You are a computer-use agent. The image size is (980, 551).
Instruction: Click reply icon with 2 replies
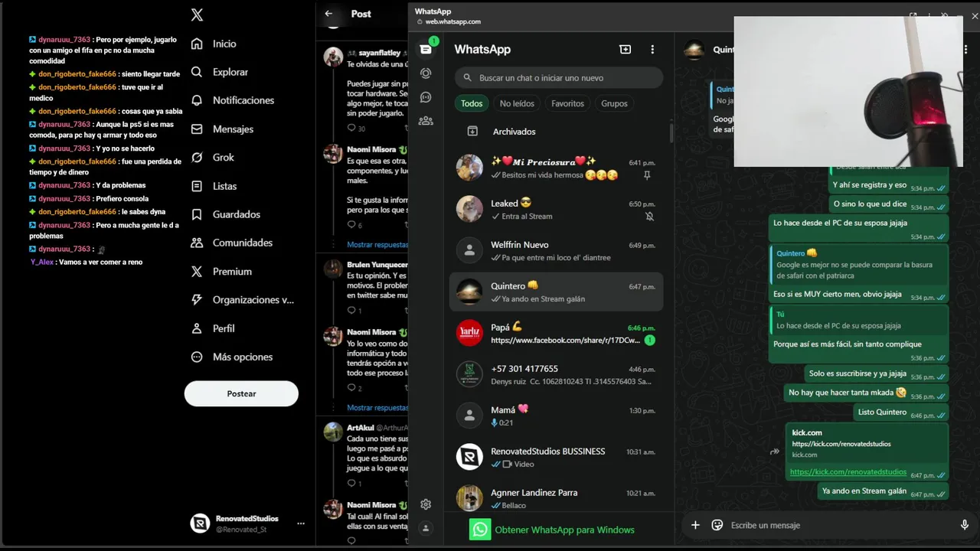click(351, 388)
